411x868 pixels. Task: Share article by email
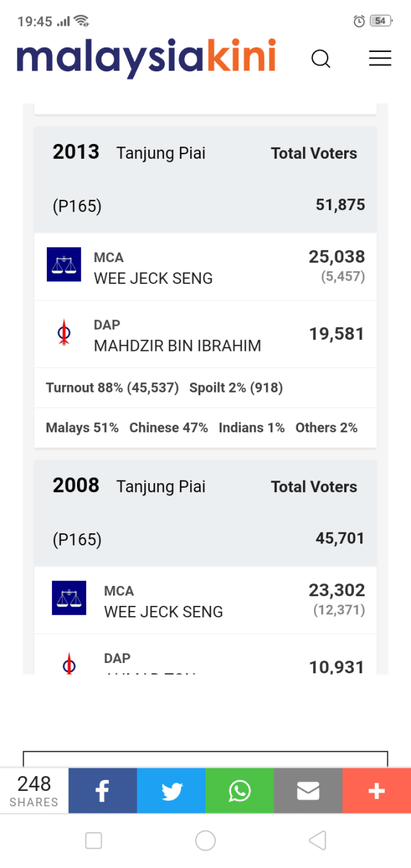click(308, 791)
